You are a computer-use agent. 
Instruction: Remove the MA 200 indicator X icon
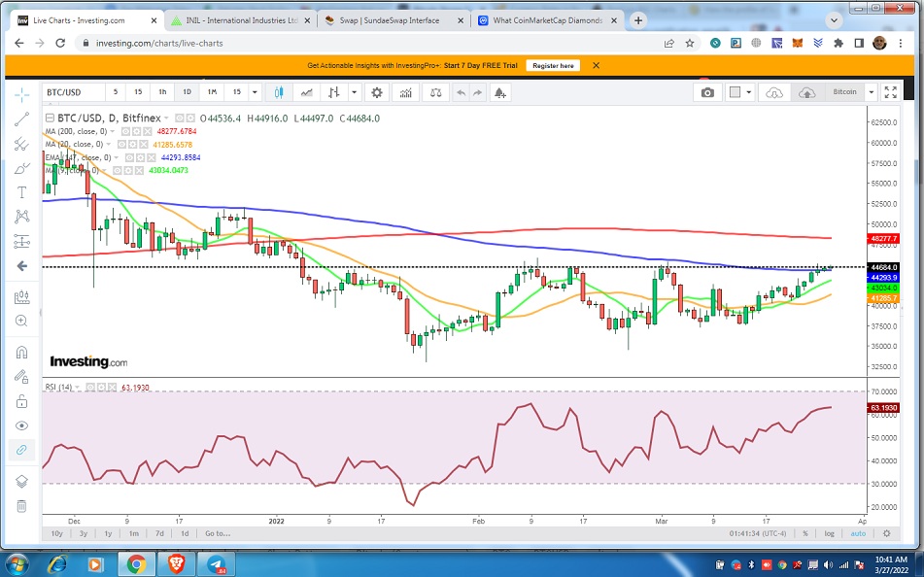click(x=147, y=131)
